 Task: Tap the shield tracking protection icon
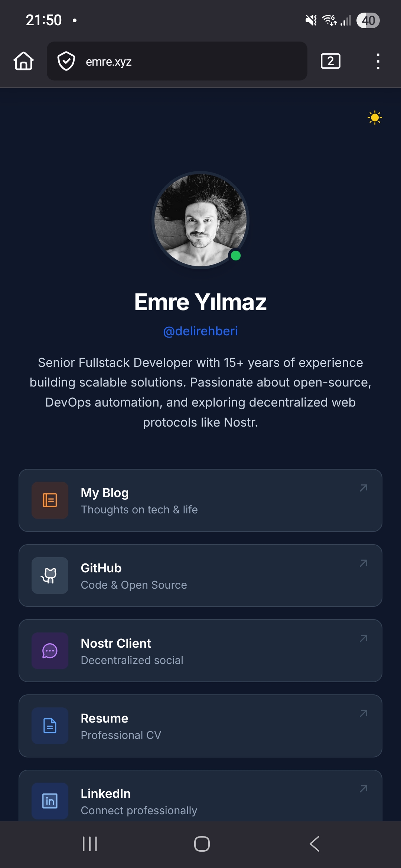66,61
